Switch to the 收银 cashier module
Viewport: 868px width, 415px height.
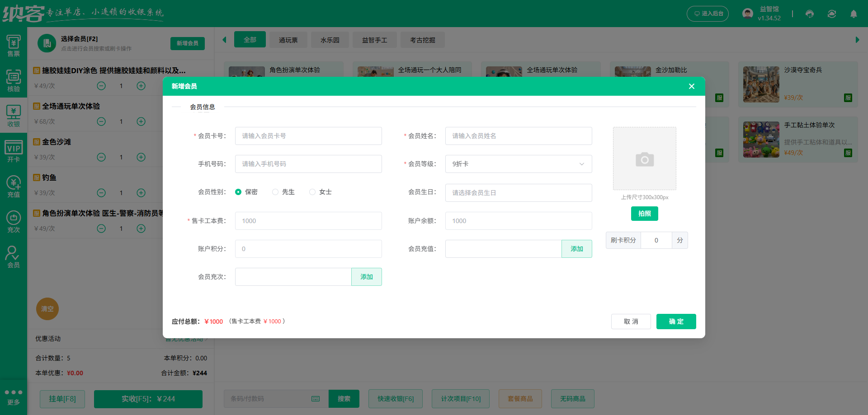tap(13, 116)
